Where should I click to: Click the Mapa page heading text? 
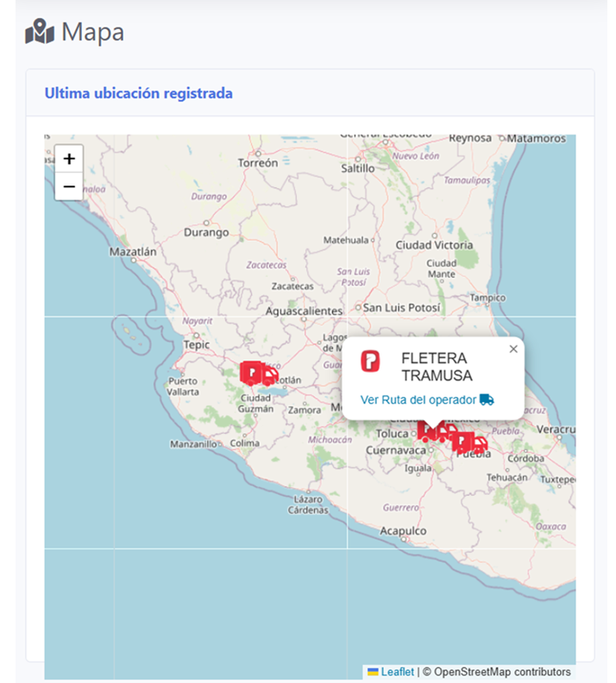tap(92, 33)
